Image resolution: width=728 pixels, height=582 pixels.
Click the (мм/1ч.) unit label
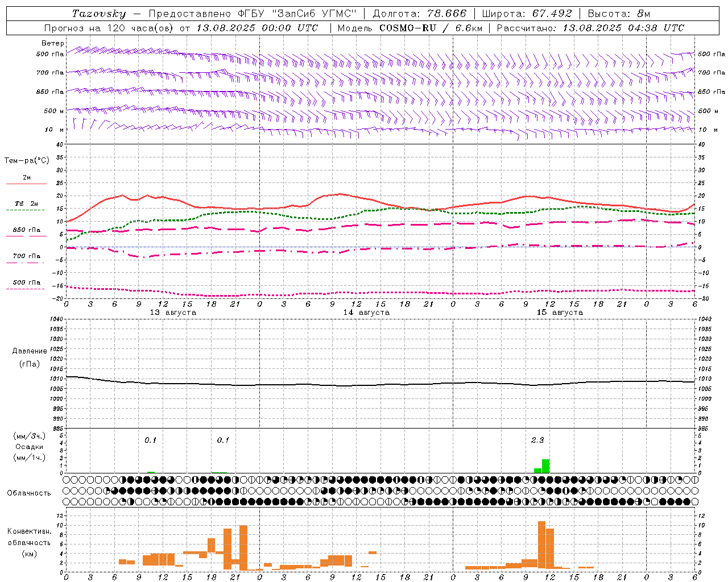coord(30,458)
